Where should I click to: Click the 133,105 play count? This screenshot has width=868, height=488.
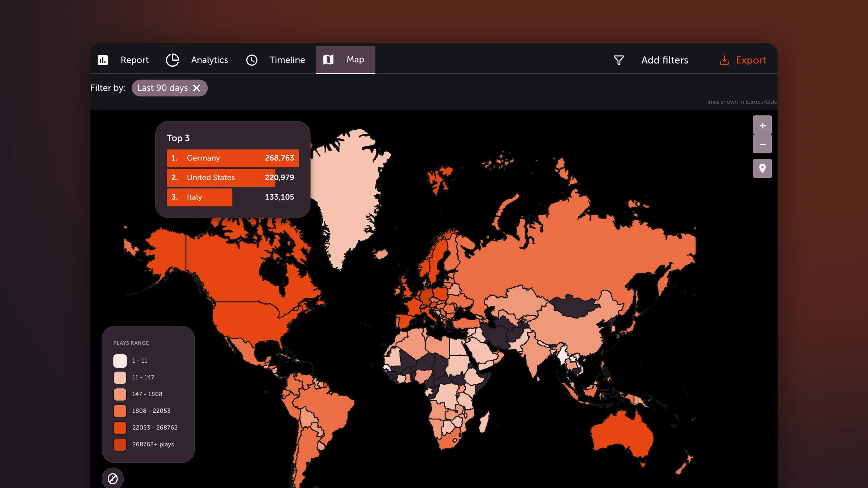pyautogui.click(x=279, y=197)
